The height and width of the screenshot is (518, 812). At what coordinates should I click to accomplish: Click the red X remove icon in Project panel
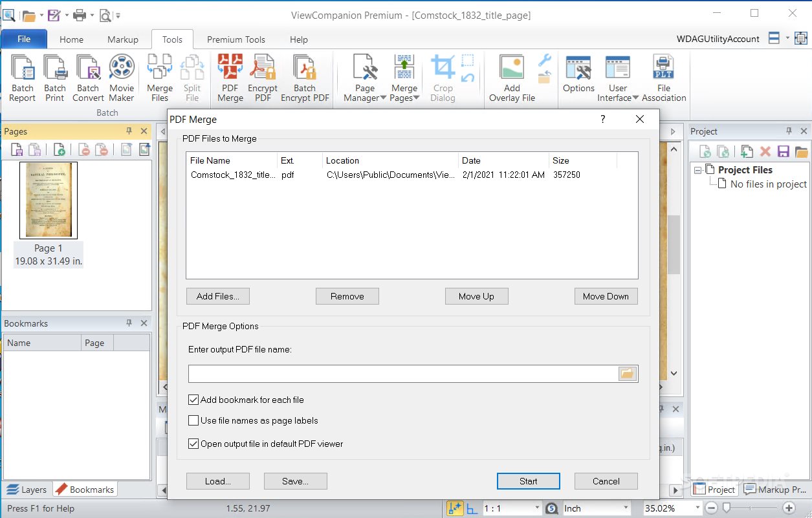765,151
